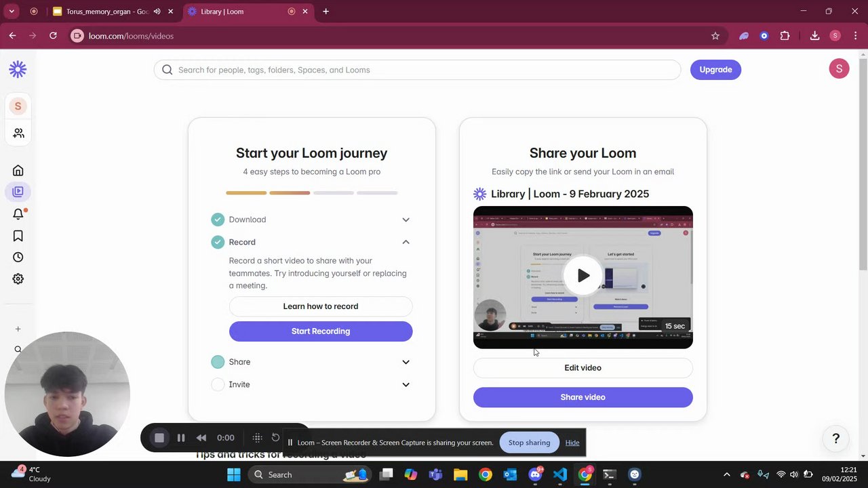The width and height of the screenshot is (868, 488).
Task: Click the Hide link in sharing bar
Action: [x=572, y=443]
